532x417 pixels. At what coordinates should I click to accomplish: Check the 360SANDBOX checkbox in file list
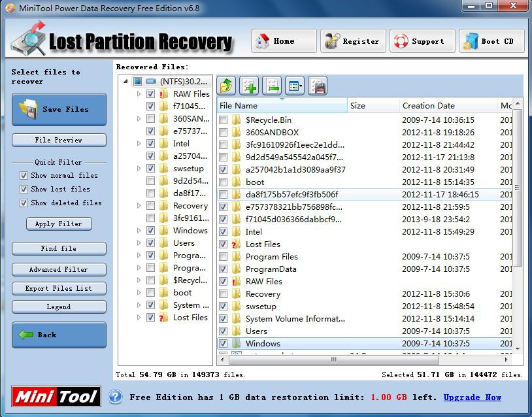[x=223, y=132]
